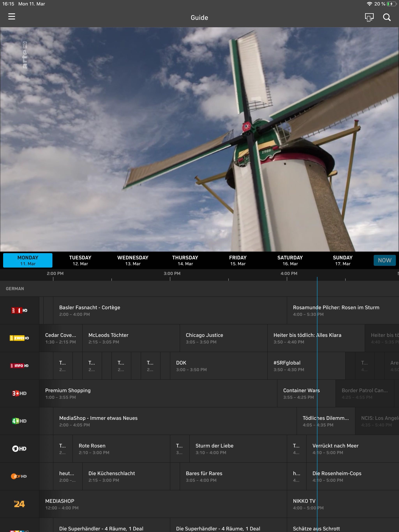Tap the Wi-Fi status icon

[369, 4]
